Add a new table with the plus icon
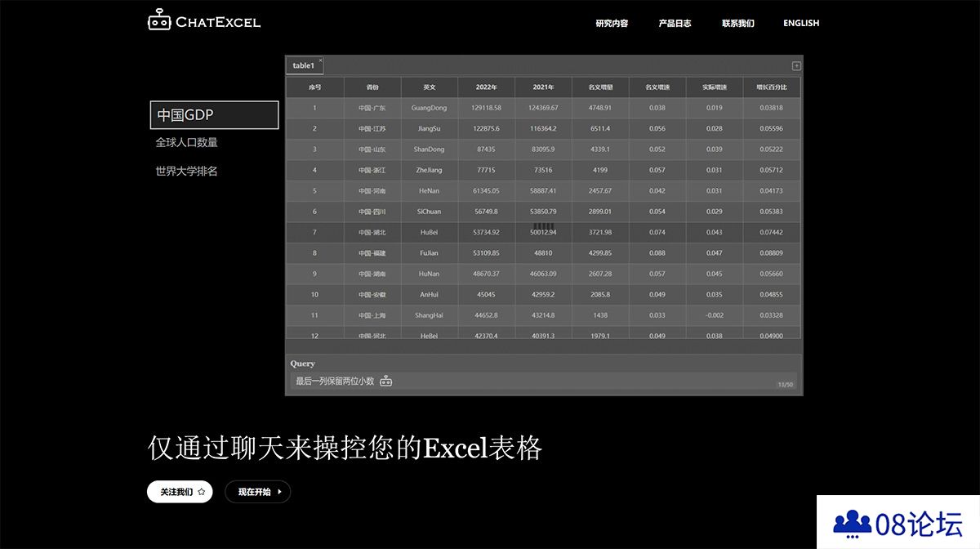Viewport: 980px width, 549px height. [796, 66]
